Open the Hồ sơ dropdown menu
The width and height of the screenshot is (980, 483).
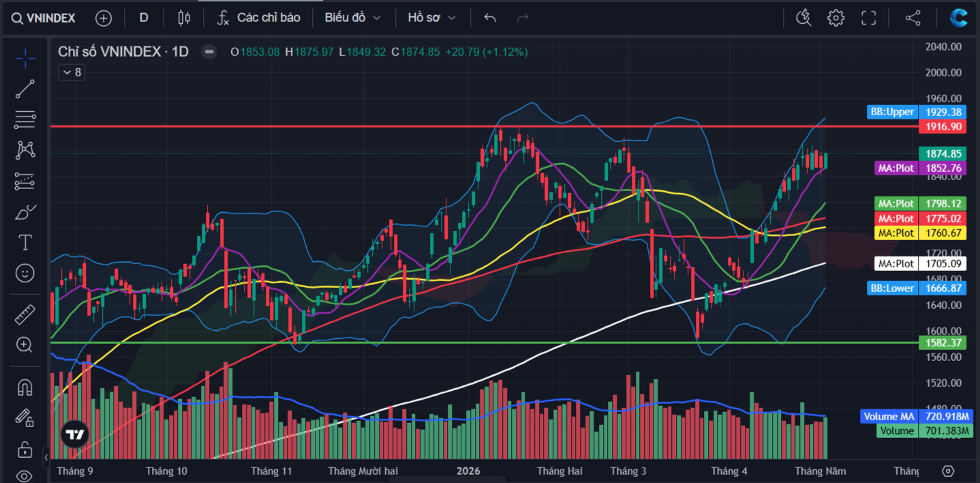[431, 18]
